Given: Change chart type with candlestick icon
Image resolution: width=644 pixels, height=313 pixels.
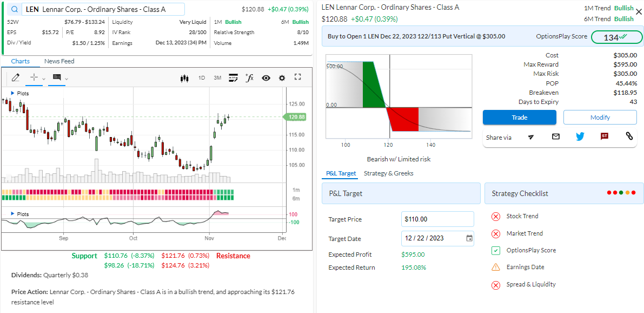Looking at the screenshot, I should [x=184, y=78].
